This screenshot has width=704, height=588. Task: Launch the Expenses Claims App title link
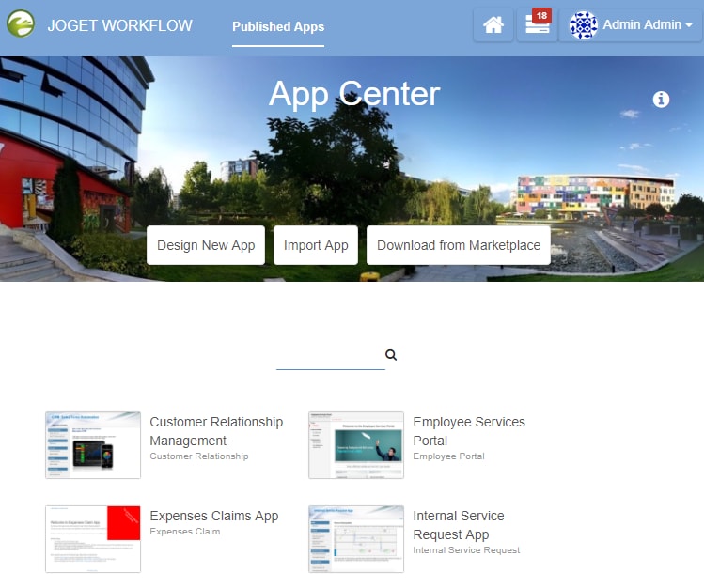pyautogui.click(x=214, y=517)
